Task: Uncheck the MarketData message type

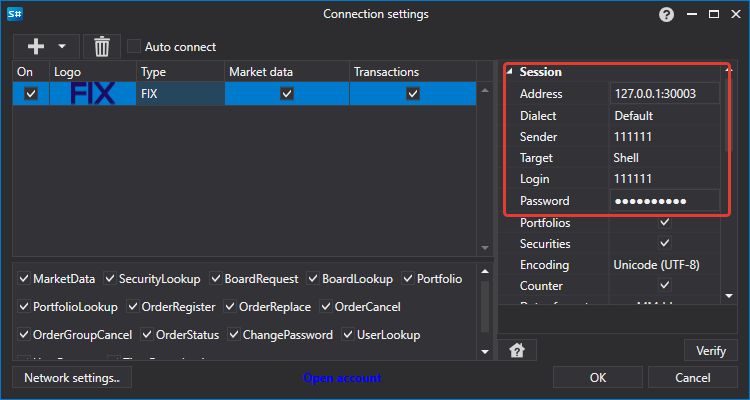Action: 24,278
